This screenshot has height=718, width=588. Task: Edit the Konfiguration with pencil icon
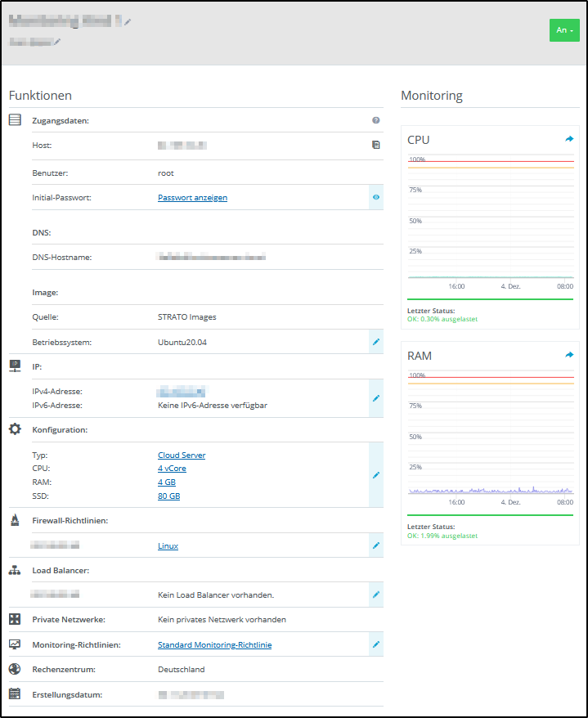tap(376, 475)
